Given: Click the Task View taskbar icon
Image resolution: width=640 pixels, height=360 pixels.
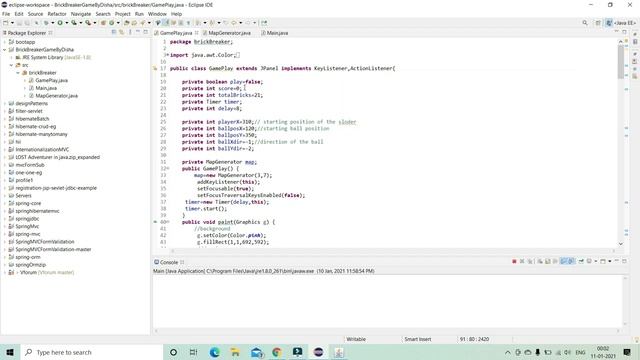Looking at the screenshot, I should [x=193, y=352].
